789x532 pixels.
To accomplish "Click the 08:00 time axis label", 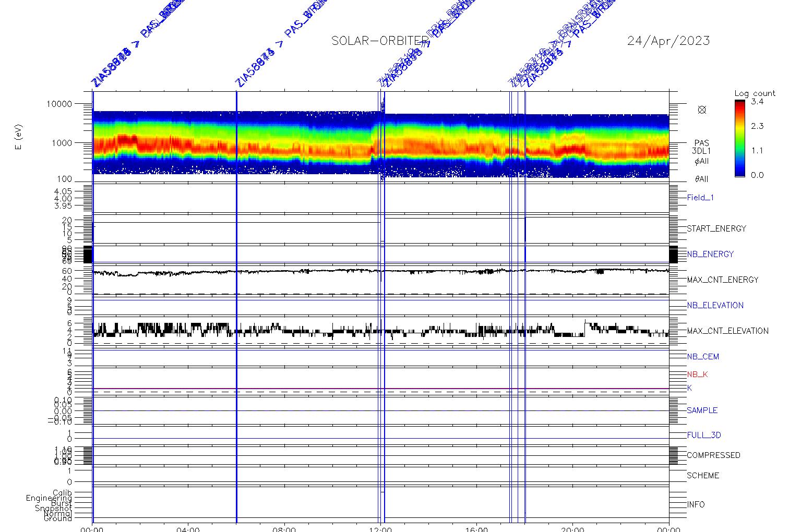I will (x=284, y=529).
